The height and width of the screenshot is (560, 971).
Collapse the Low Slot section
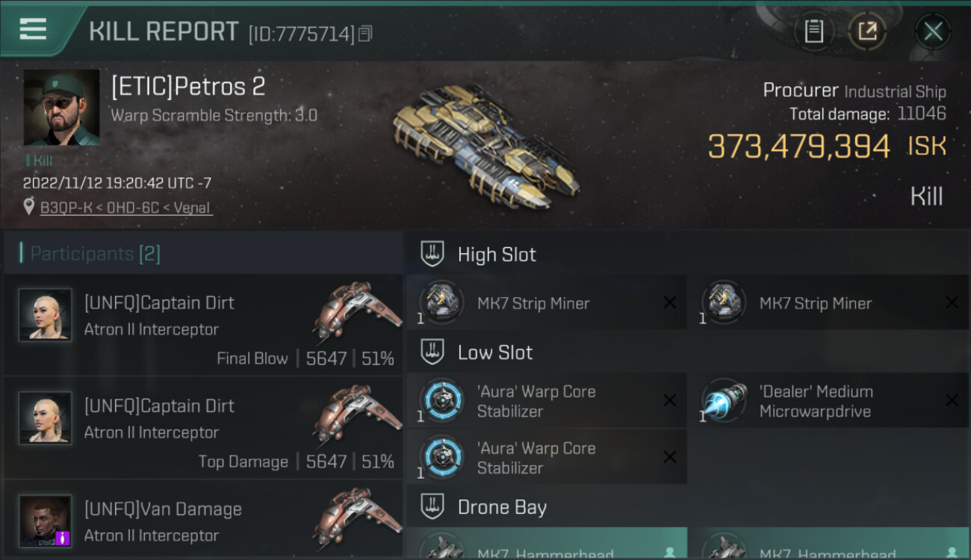(432, 352)
